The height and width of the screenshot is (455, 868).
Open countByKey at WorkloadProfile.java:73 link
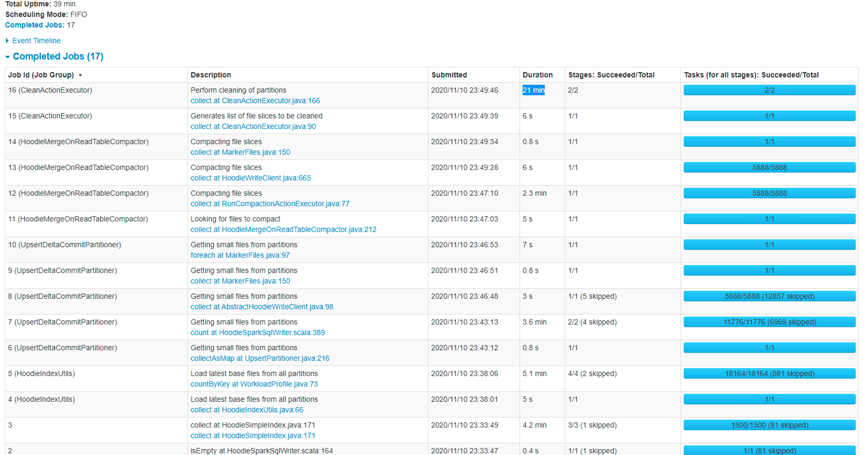point(254,384)
